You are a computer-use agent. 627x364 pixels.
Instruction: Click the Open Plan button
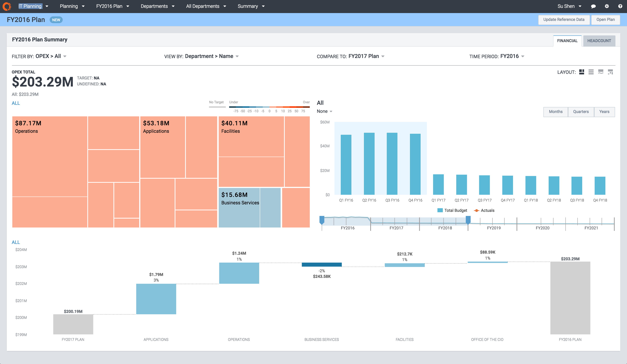606,19
